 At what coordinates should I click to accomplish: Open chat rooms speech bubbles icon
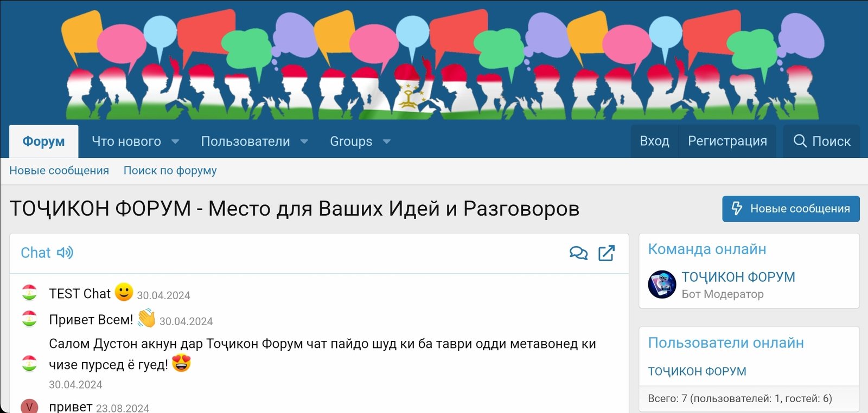pyautogui.click(x=578, y=253)
